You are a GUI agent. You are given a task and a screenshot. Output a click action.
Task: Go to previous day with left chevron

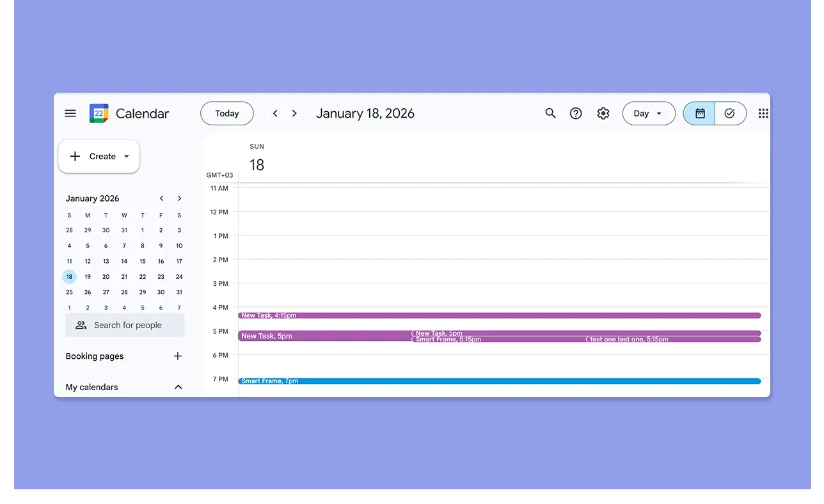click(x=275, y=113)
